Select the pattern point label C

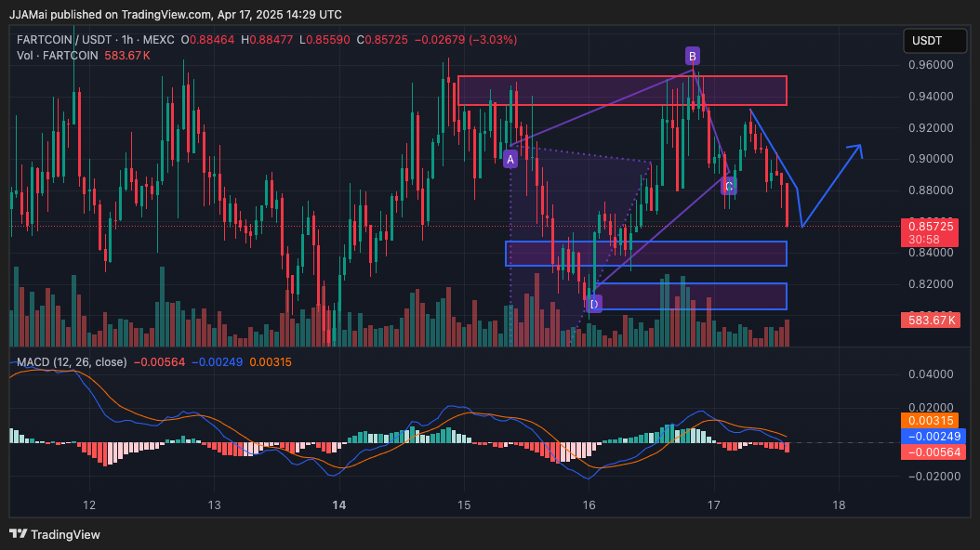click(x=729, y=186)
